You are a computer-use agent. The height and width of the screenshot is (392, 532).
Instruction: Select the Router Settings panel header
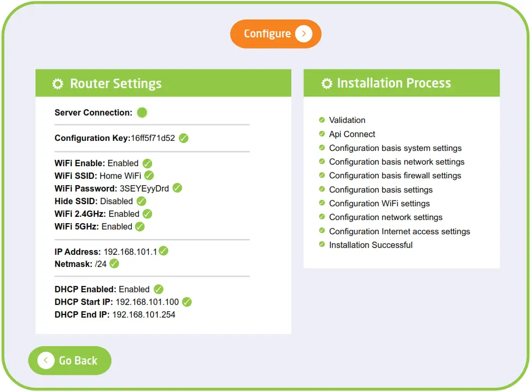tap(163, 83)
